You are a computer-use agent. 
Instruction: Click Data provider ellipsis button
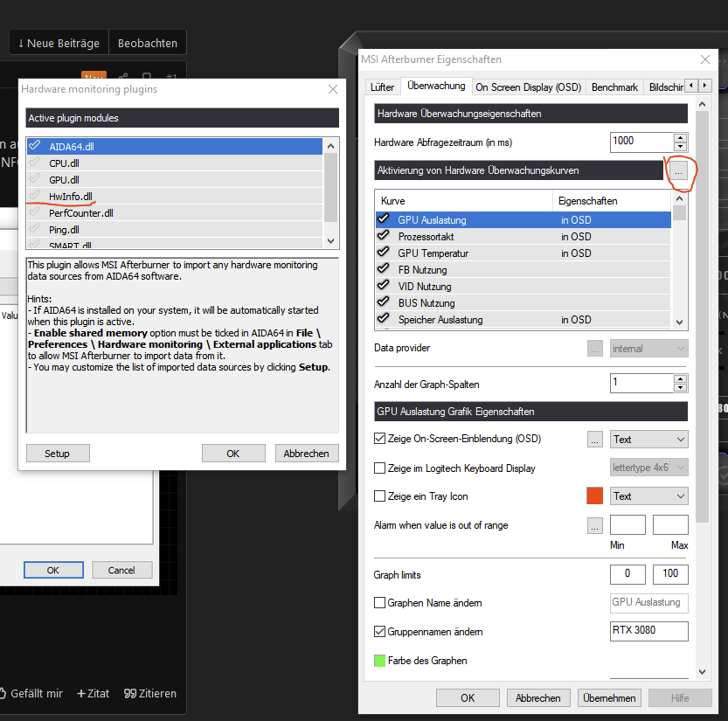click(x=595, y=348)
